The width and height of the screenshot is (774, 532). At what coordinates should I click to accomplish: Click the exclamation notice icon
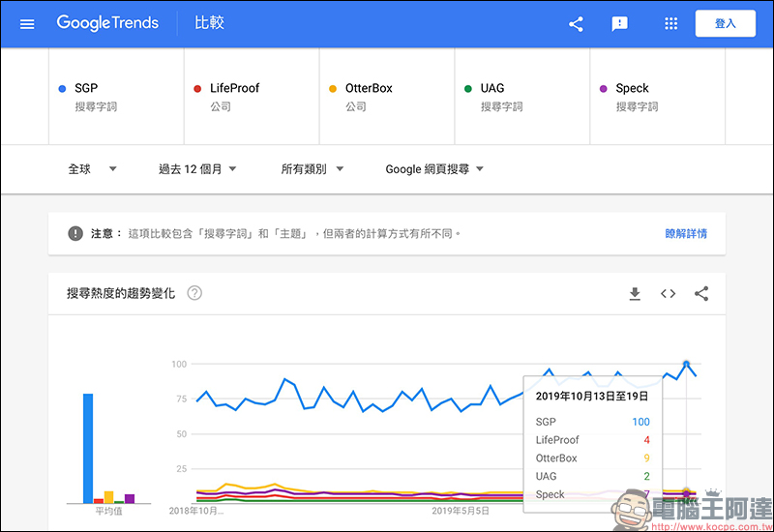tap(75, 233)
